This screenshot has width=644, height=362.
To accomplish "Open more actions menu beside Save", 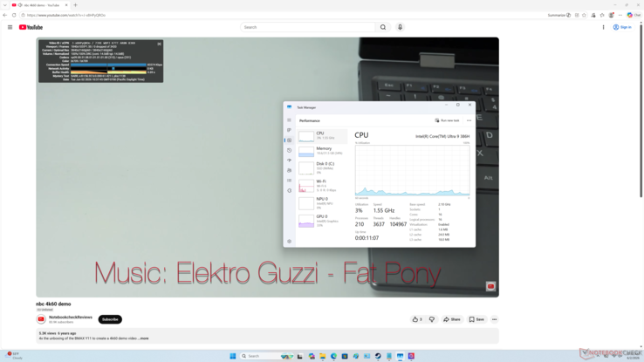I will click(x=495, y=319).
